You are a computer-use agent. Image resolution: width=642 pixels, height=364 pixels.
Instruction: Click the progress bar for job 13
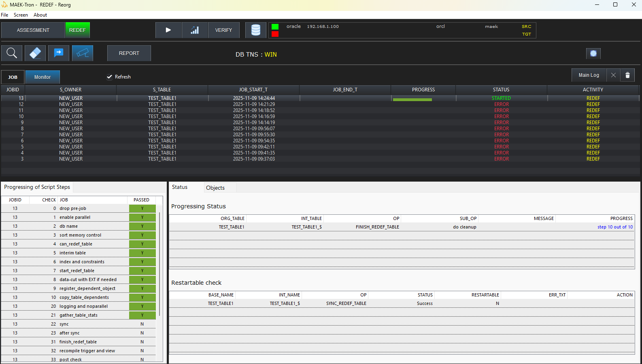[x=412, y=99]
